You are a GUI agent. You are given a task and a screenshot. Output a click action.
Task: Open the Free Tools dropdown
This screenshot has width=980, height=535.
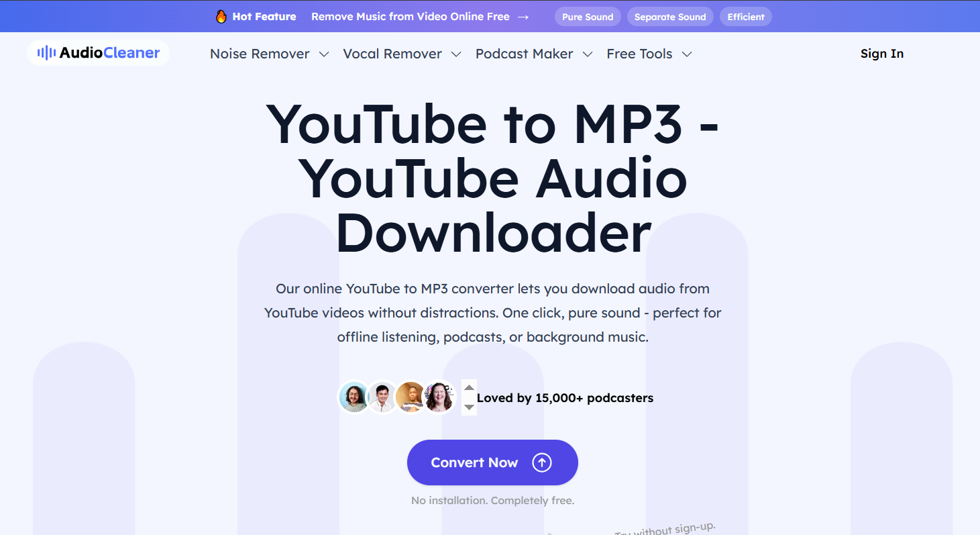(687, 54)
